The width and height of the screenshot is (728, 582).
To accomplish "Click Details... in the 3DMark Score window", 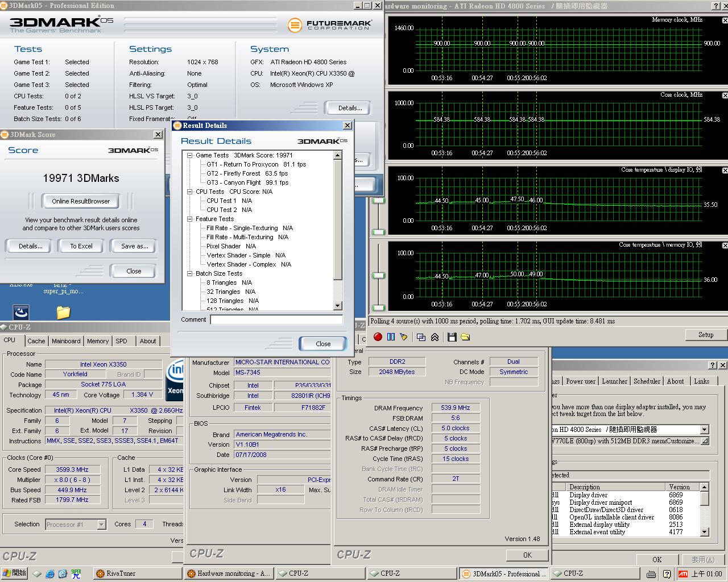I will click(x=30, y=246).
